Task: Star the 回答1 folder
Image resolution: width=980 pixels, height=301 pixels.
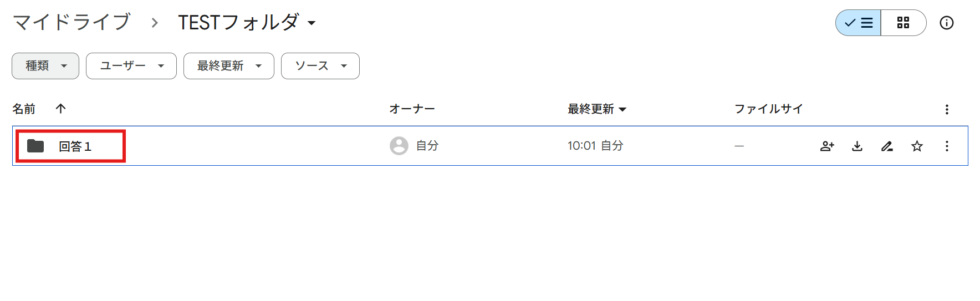Action: tap(917, 146)
